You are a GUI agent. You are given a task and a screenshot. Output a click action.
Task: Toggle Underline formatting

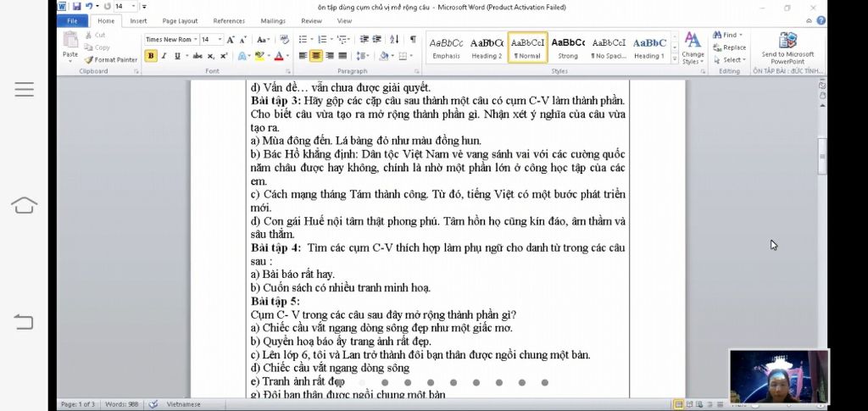tap(178, 56)
